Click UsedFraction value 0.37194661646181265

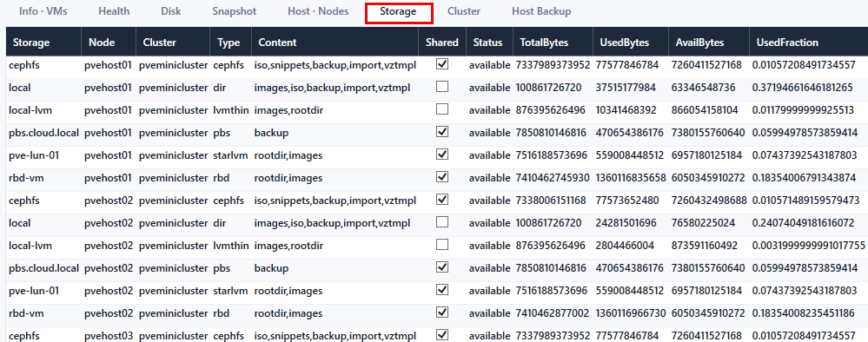pyautogui.click(x=803, y=88)
